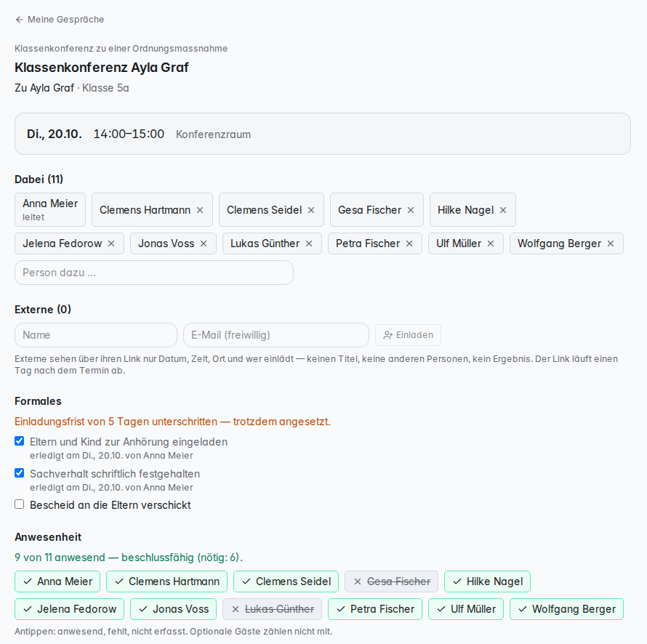Toggle attendance for Anna Meier

(x=57, y=581)
